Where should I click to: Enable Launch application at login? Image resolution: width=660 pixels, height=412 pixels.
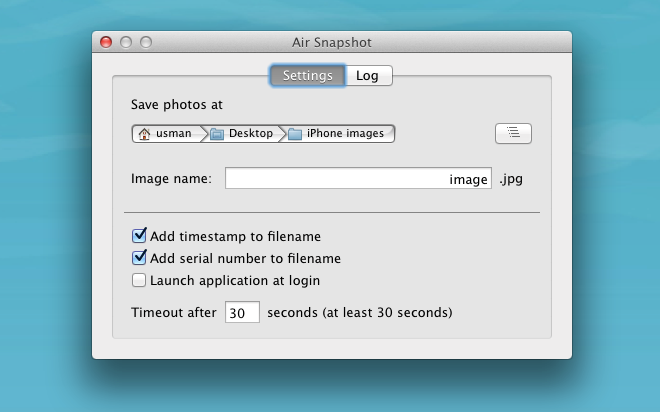point(138,280)
